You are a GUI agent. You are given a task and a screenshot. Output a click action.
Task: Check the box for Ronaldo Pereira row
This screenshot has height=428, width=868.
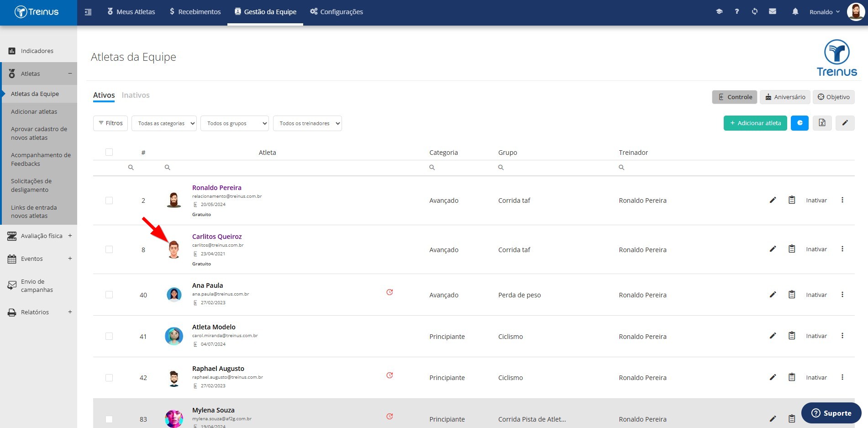coord(109,201)
